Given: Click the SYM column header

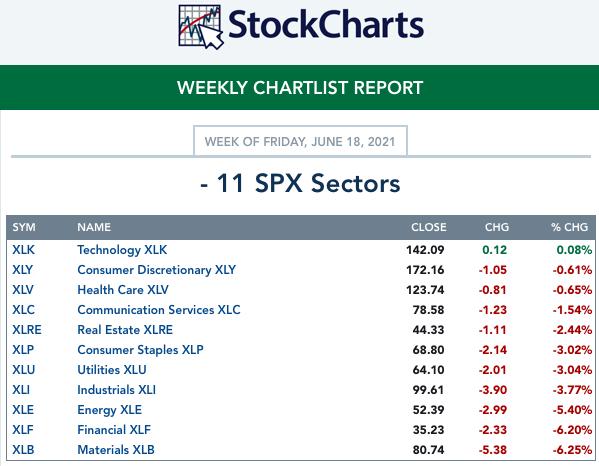Looking at the screenshot, I should (x=24, y=227).
